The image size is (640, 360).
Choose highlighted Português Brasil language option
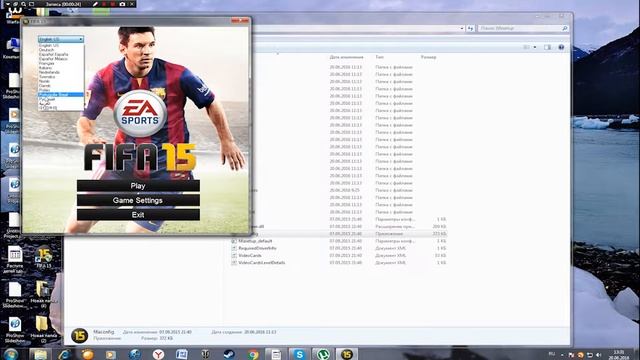[61, 95]
